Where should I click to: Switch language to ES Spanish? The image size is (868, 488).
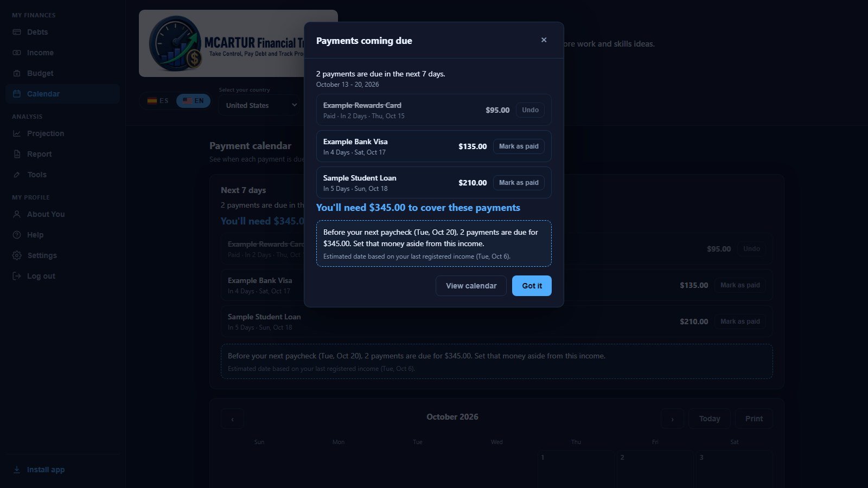pyautogui.click(x=158, y=101)
